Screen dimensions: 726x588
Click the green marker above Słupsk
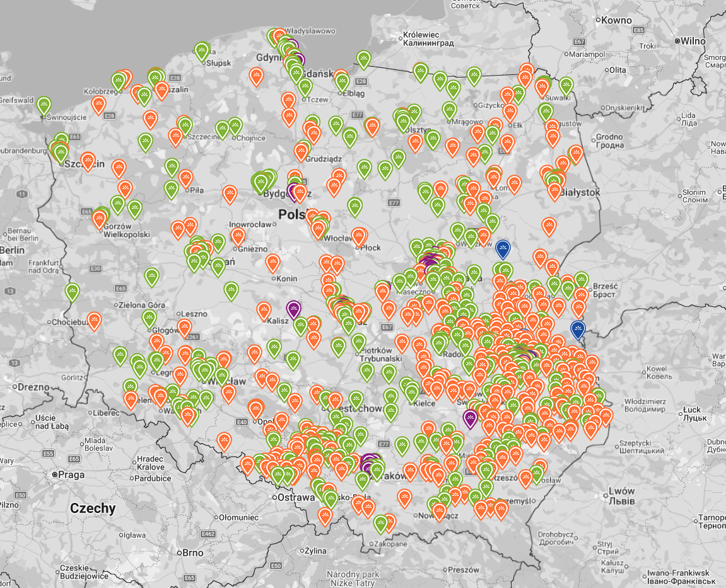(x=202, y=52)
